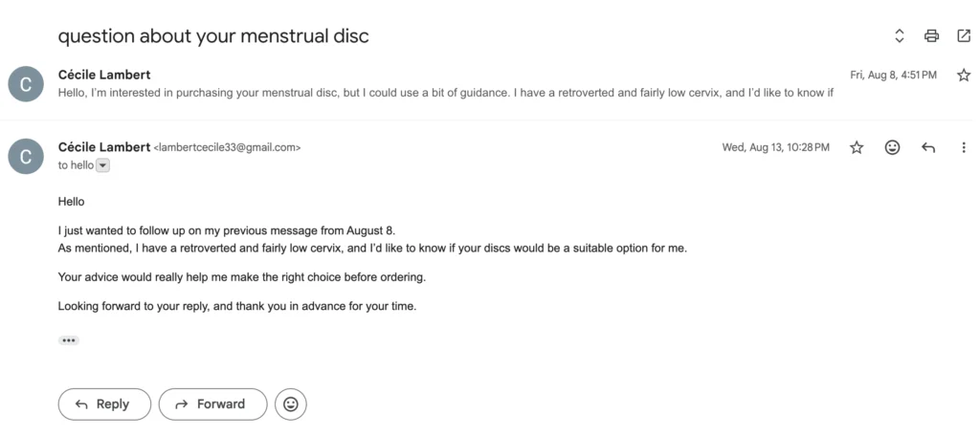This screenshot has height=436, width=980.
Task: Click Cécile Lambert's avatar on first message
Action: point(26,84)
